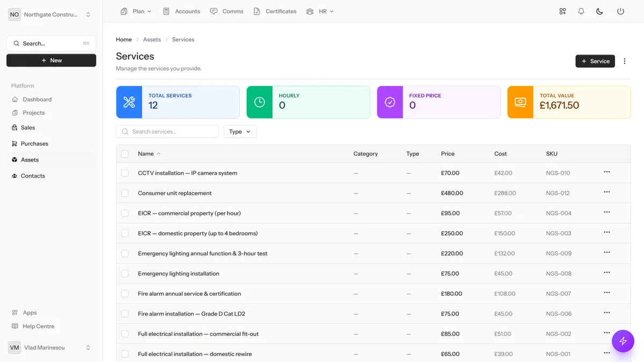Open the global Search box in sidebar
Image resolution: width=644 pixels, height=362 pixels.
click(x=52, y=43)
